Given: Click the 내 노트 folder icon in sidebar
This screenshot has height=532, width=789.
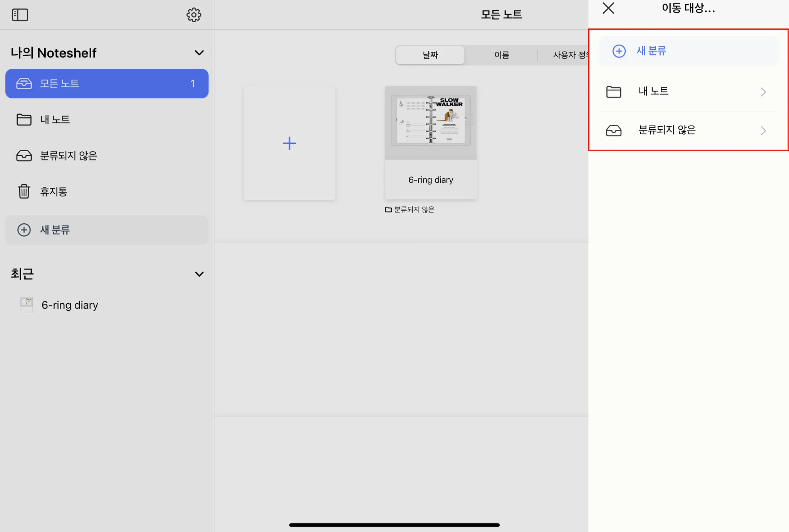Looking at the screenshot, I should coord(24,120).
